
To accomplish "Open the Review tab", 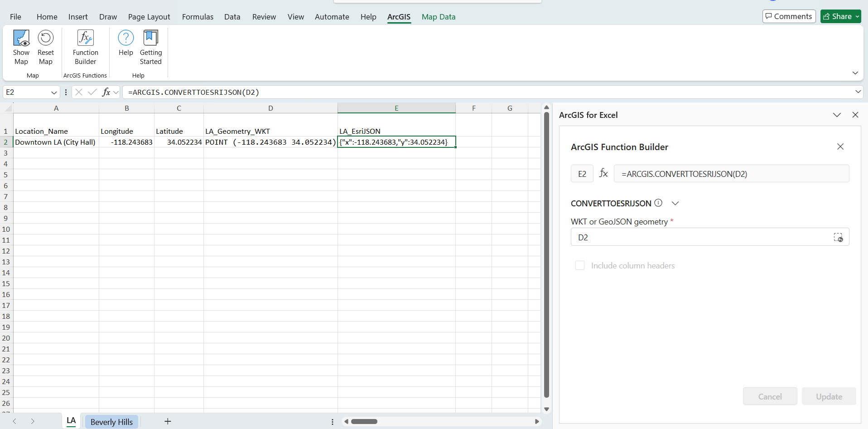I will pyautogui.click(x=264, y=17).
